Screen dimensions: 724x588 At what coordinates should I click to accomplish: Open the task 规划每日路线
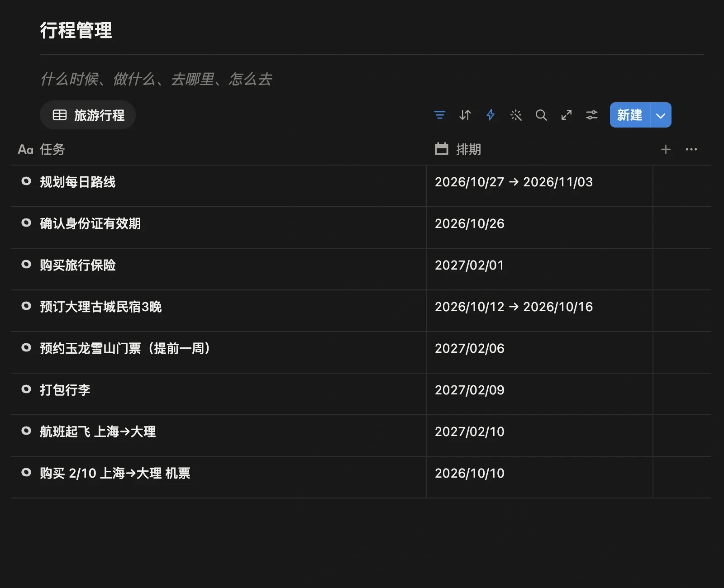pyautogui.click(x=78, y=182)
